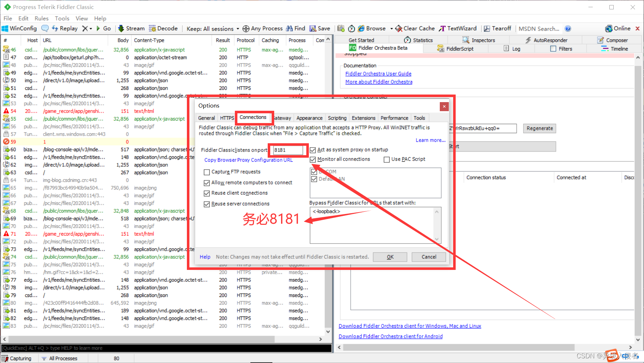Select blocked session 59 icon

6,142
